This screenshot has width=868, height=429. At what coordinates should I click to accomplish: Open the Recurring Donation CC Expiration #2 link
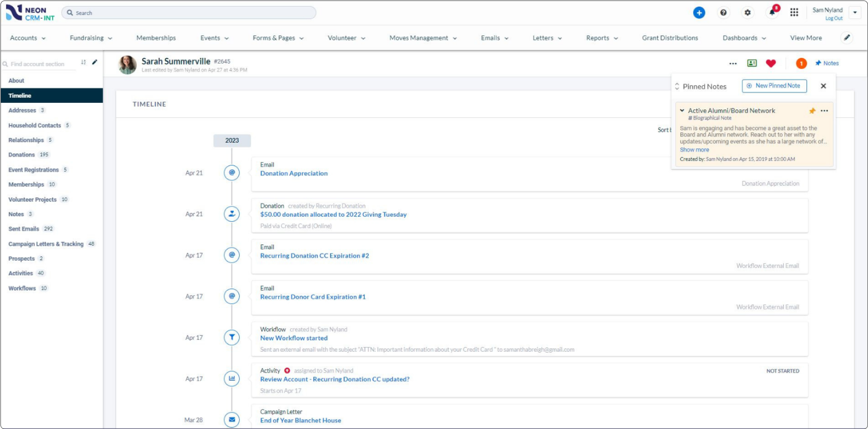tap(314, 256)
